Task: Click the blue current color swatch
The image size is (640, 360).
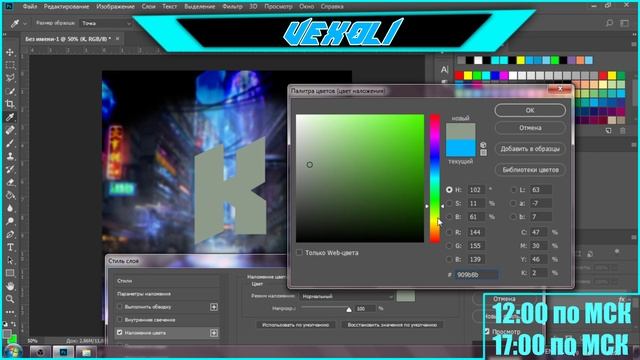Action: [460, 148]
